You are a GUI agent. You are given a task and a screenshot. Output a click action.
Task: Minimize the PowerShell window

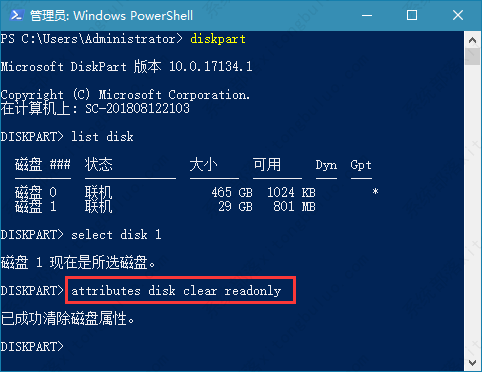[x=367, y=15]
